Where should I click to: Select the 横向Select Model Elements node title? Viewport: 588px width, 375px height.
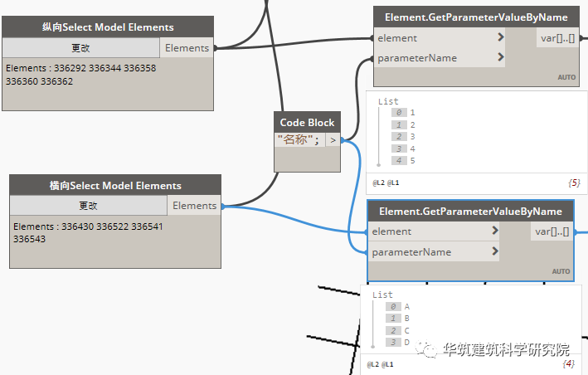(115, 185)
